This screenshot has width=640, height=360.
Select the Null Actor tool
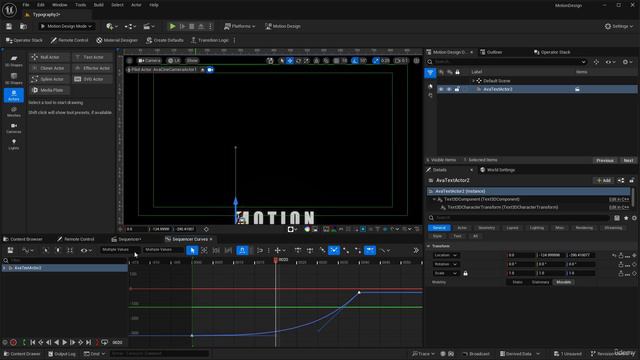click(x=49, y=57)
